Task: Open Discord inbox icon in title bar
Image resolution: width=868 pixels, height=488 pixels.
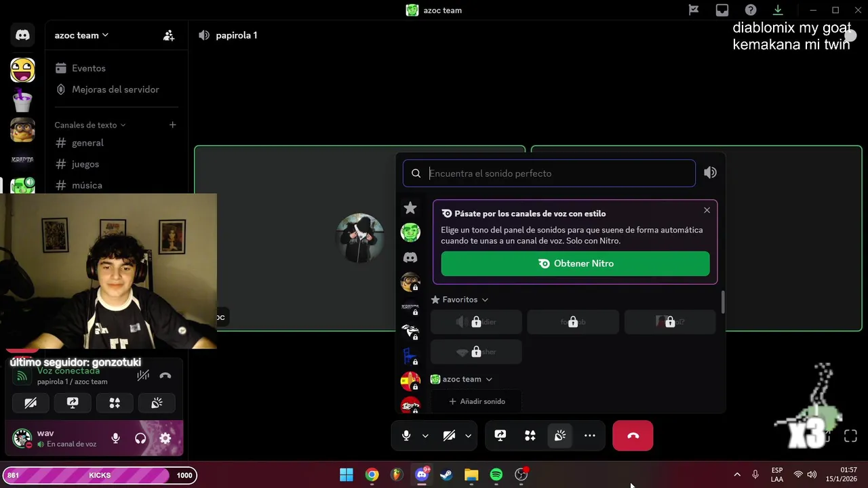Action: pos(722,10)
